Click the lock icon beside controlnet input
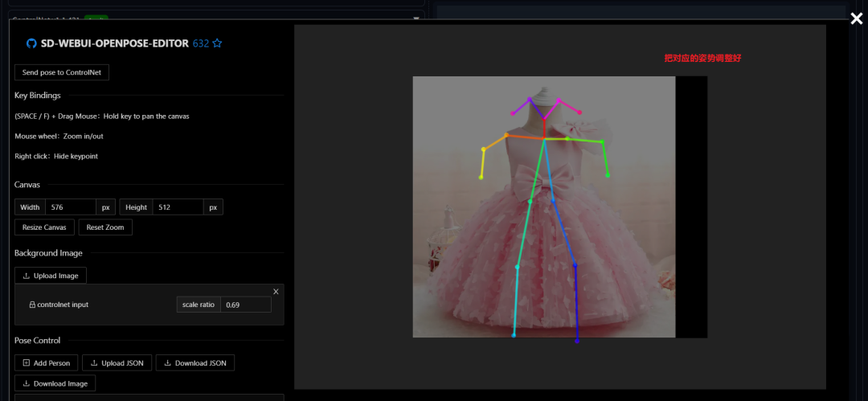The image size is (868, 401). pos(32,305)
